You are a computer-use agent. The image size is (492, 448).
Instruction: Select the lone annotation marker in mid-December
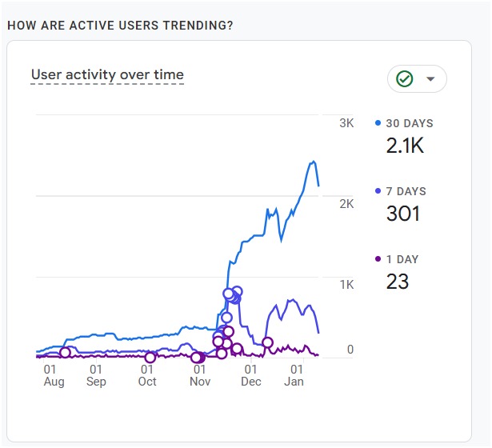268,342
